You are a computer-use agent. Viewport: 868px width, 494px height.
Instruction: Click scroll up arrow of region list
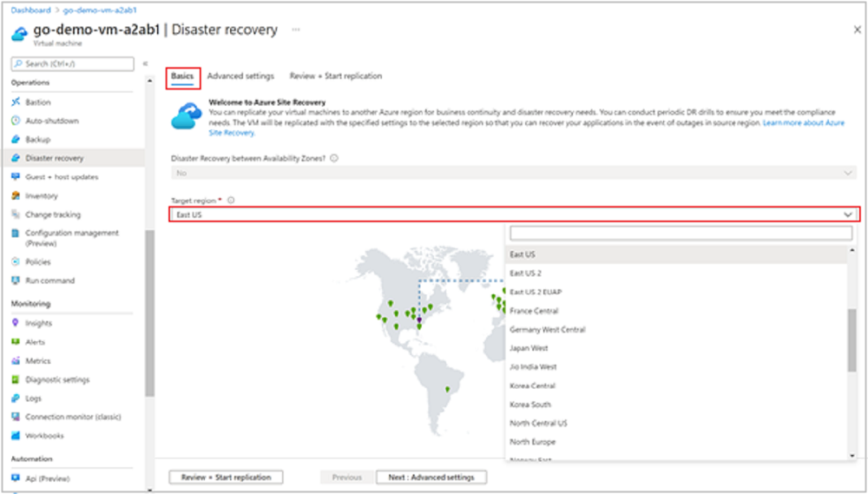(852, 251)
